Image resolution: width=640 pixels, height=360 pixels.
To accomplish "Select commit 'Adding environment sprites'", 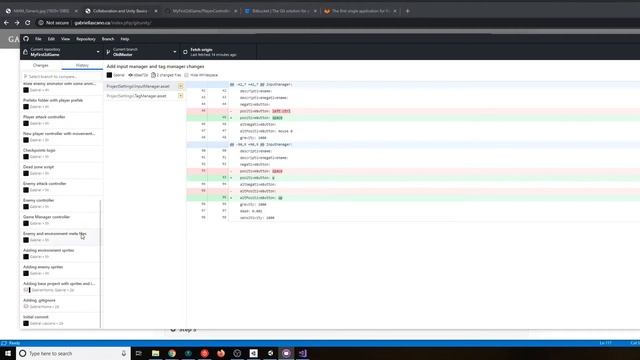I will (x=60, y=253).
